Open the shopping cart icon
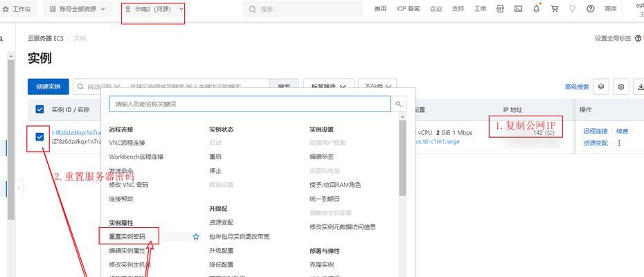Image resolution: width=644 pixels, height=277 pixels. tap(555, 8)
